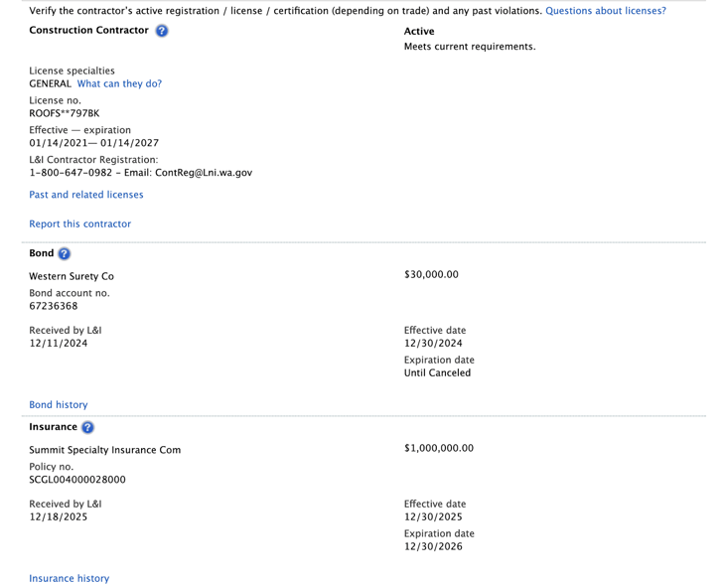Show the 'Insurance history' link
The height and width of the screenshot is (584, 728).
(x=70, y=578)
